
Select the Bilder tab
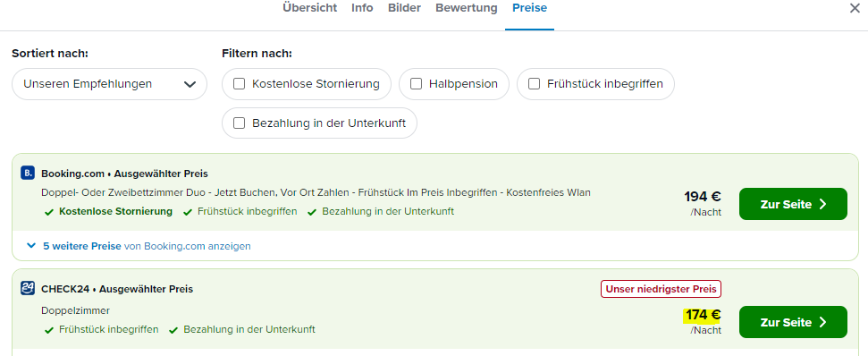(404, 8)
